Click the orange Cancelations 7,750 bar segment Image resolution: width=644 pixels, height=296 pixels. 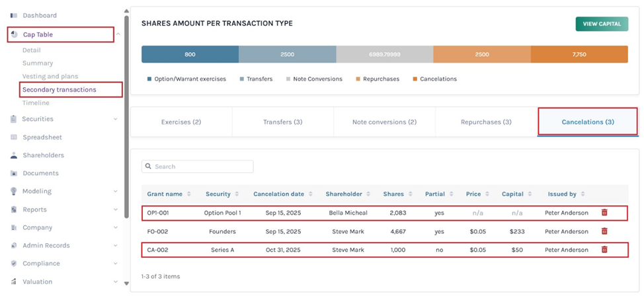pyautogui.click(x=579, y=54)
